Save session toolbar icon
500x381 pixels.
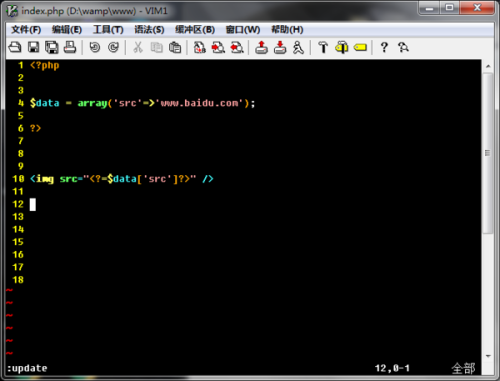(280, 47)
